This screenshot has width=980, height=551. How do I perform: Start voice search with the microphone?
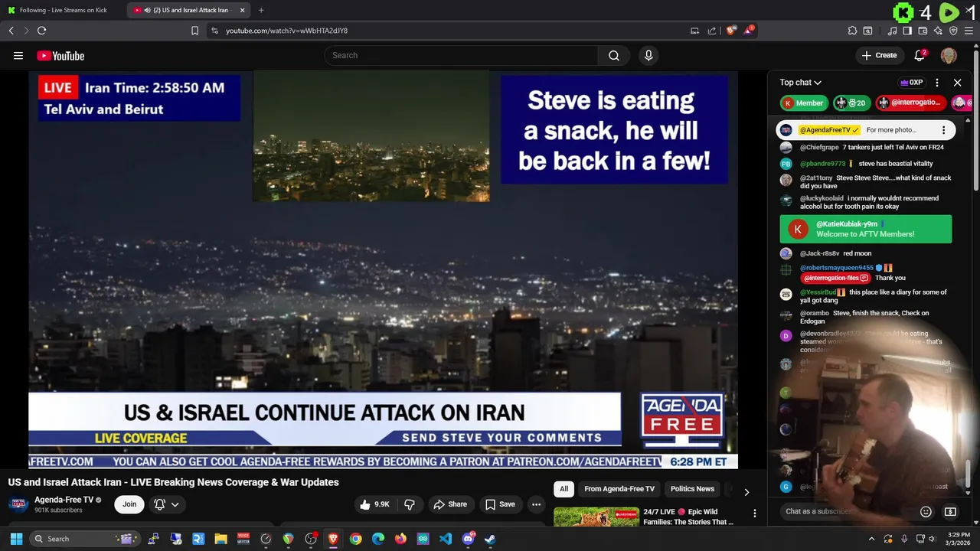[648, 55]
